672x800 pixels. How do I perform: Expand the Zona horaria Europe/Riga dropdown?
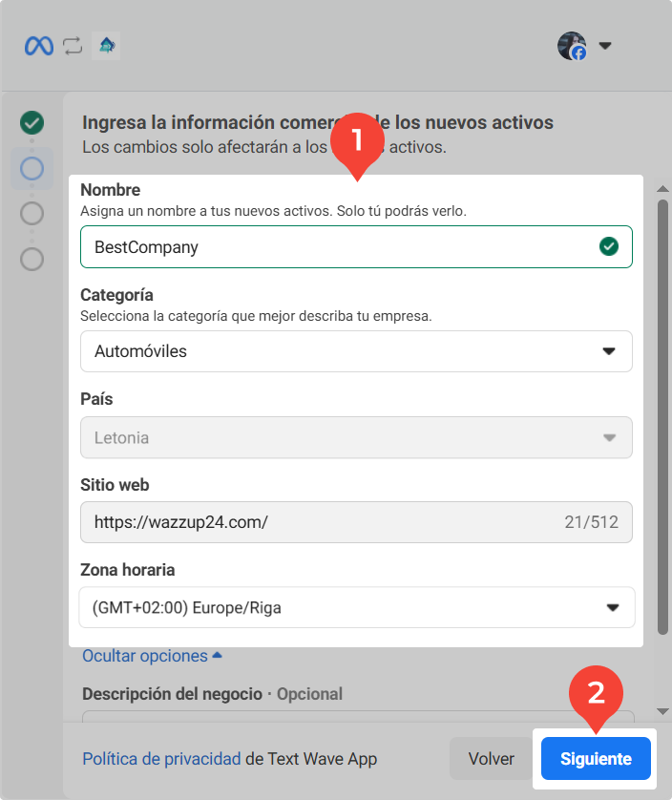356,607
